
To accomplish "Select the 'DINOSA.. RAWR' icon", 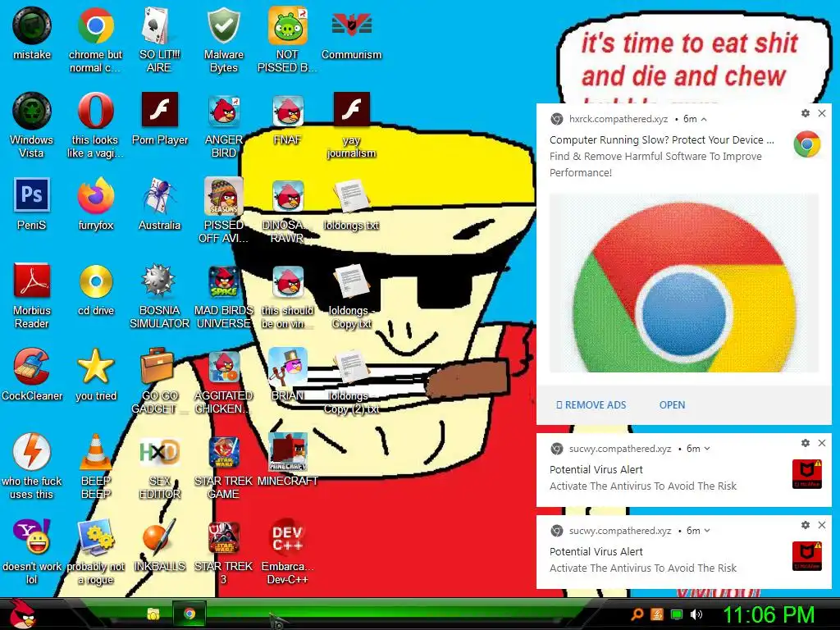I will (x=288, y=196).
